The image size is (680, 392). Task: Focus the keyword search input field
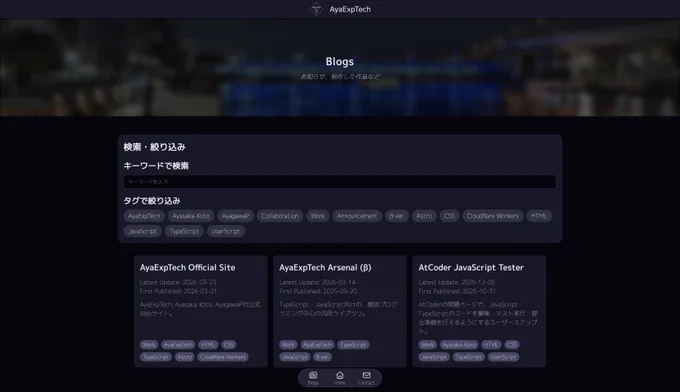340,182
